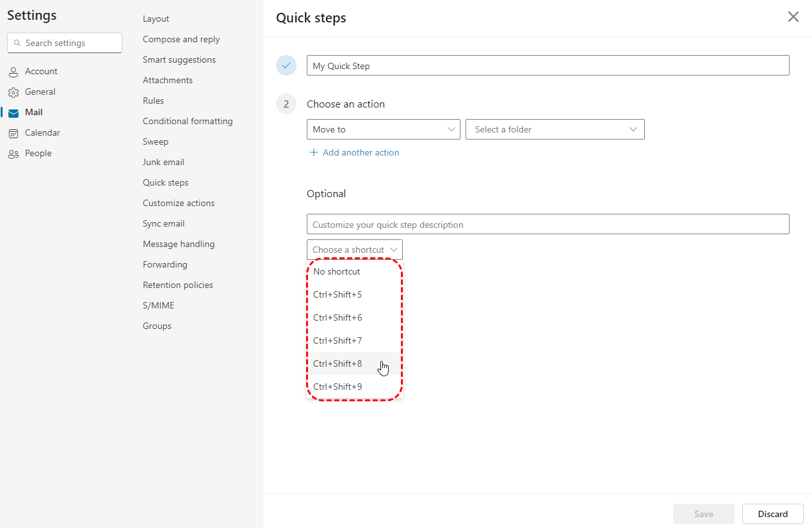
Task: Click Add another action link
Action: pos(361,152)
